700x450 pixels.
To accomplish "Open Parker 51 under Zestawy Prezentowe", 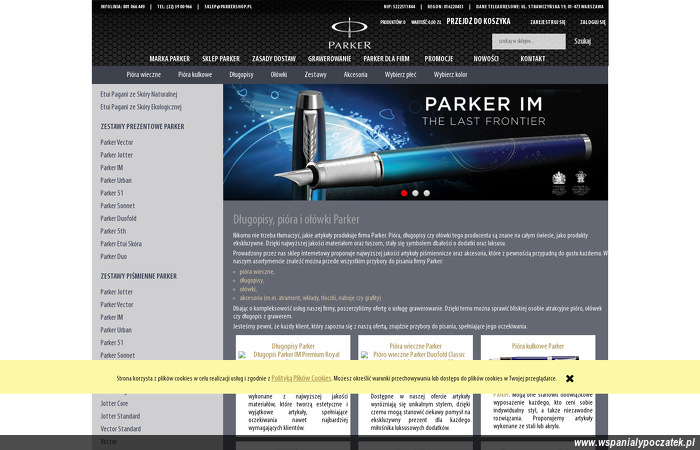I will (112, 193).
